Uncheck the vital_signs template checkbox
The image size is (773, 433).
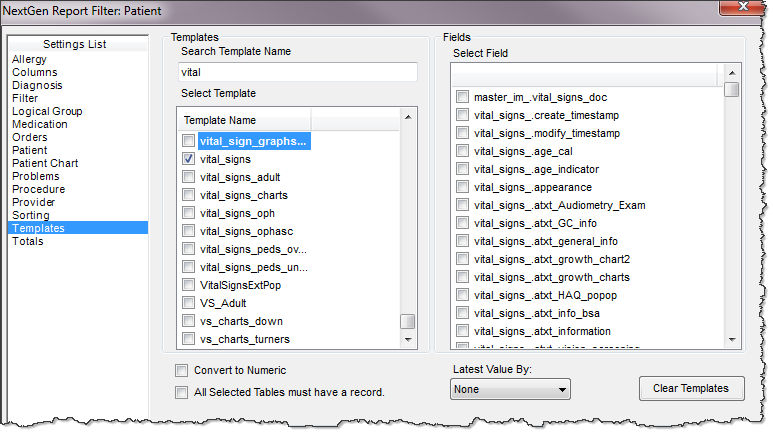(x=188, y=159)
